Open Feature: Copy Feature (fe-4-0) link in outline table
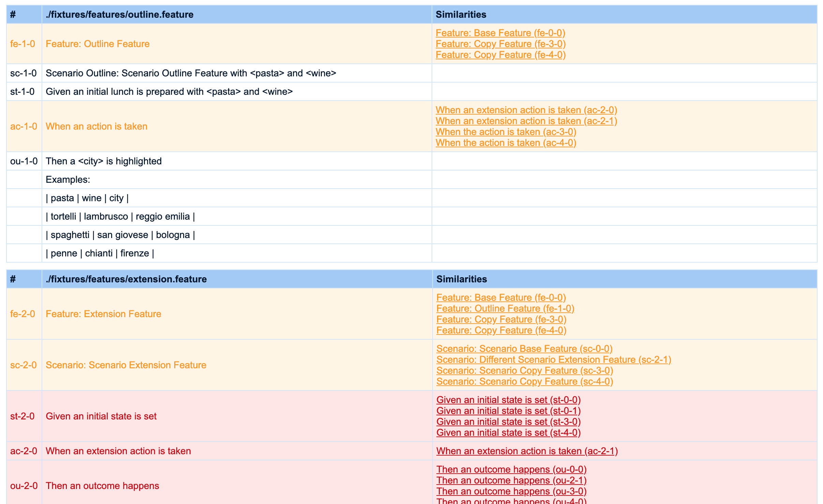The height and width of the screenshot is (504, 823). [500, 55]
